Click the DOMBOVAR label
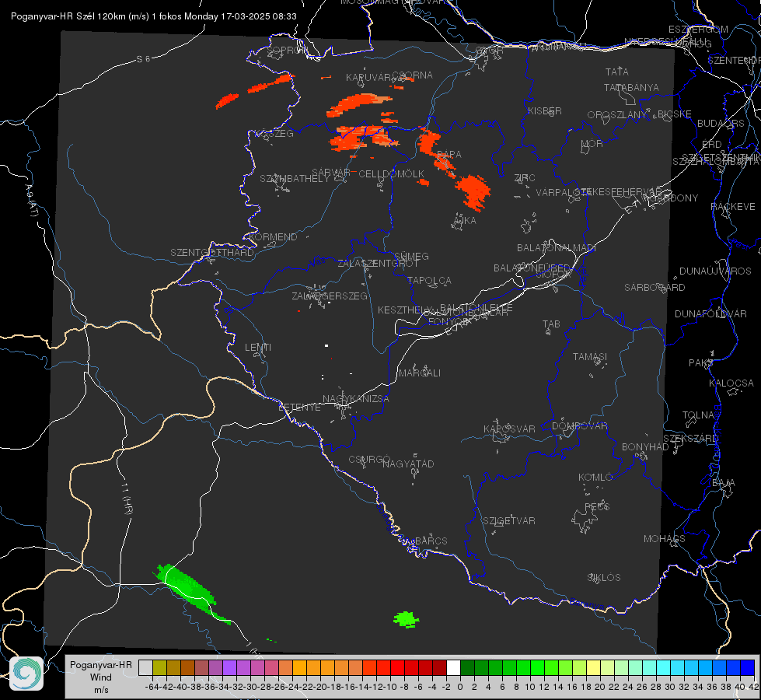The height and width of the screenshot is (700, 761). coord(579,426)
